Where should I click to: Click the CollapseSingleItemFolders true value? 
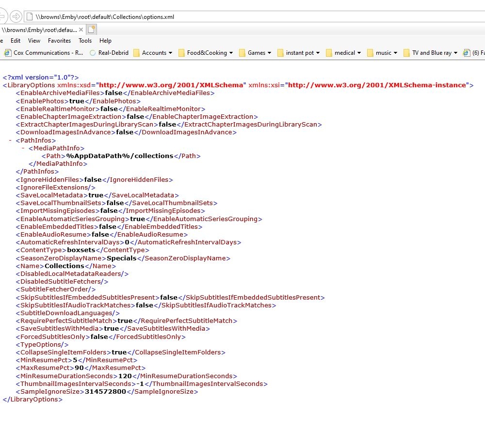click(x=119, y=352)
